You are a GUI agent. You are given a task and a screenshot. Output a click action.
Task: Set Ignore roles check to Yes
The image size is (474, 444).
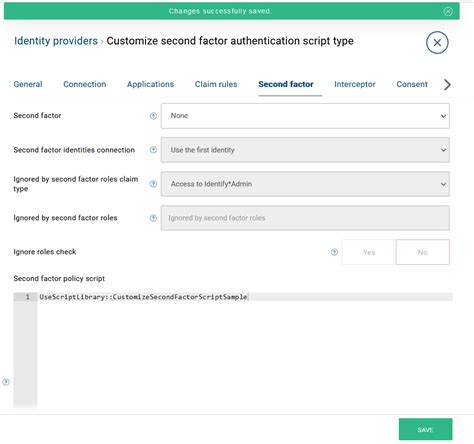click(369, 252)
